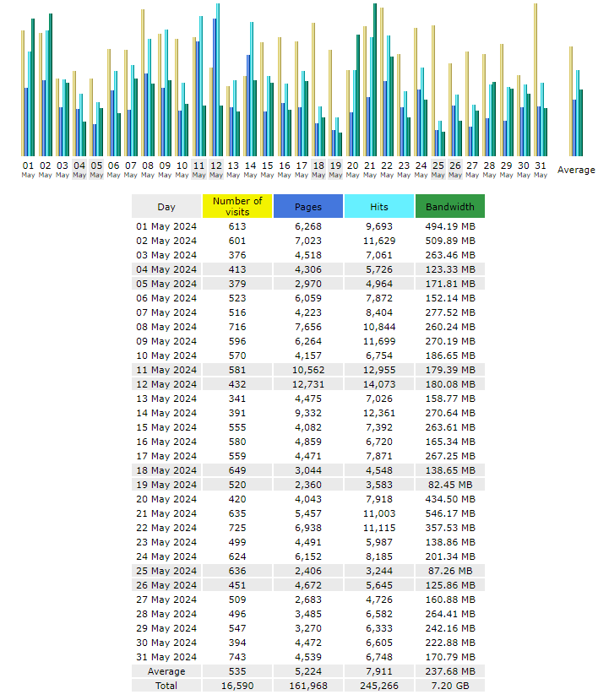Click the Average row label in table
Viewport: 609px width, 700px height.
pyautogui.click(x=166, y=671)
